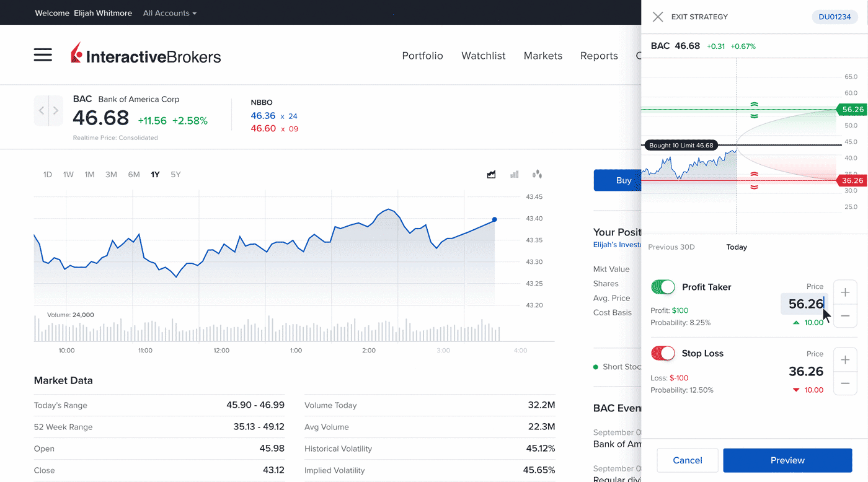The image size is (868, 482).
Task: Click the green 56.26 profit marker
Action: 852,110
